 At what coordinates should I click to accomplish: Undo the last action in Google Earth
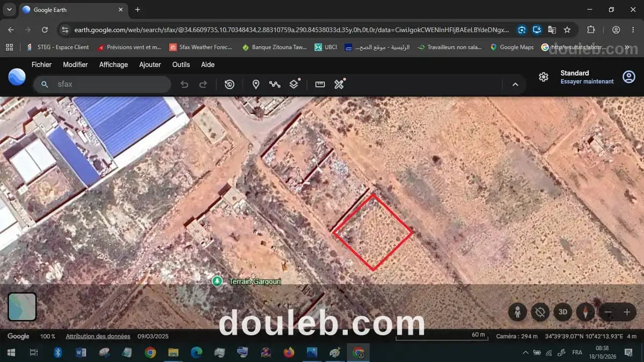click(x=185, y=84)
